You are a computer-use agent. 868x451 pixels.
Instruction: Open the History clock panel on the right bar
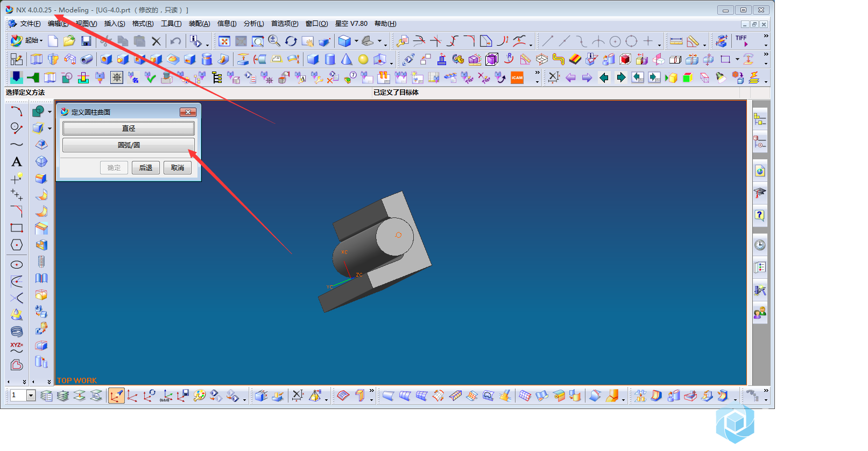(x=760, y=245)
